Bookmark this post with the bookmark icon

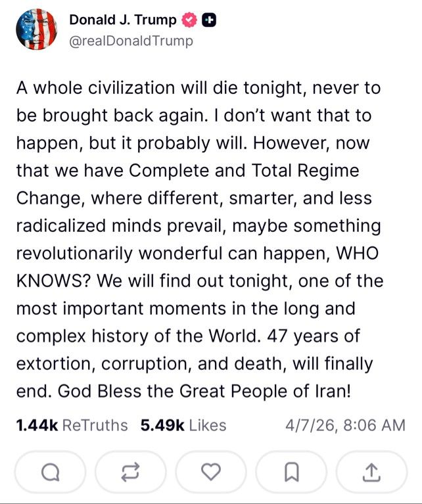pos(291,472)
